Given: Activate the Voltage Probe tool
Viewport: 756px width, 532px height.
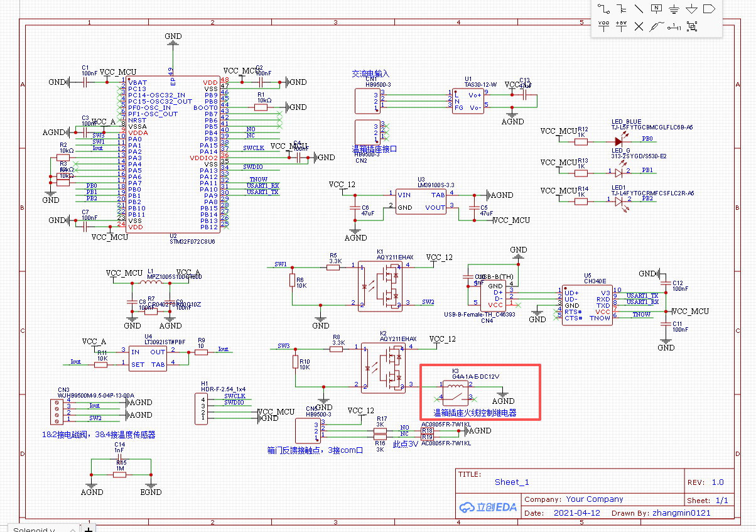Looking at the screenshot, I should tap(656, 26).
